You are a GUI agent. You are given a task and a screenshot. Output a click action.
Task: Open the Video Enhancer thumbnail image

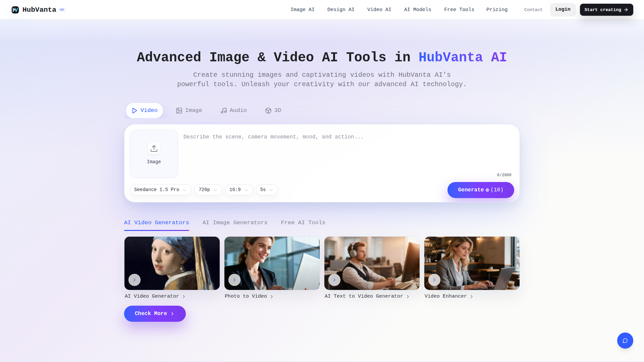[472, 263]
